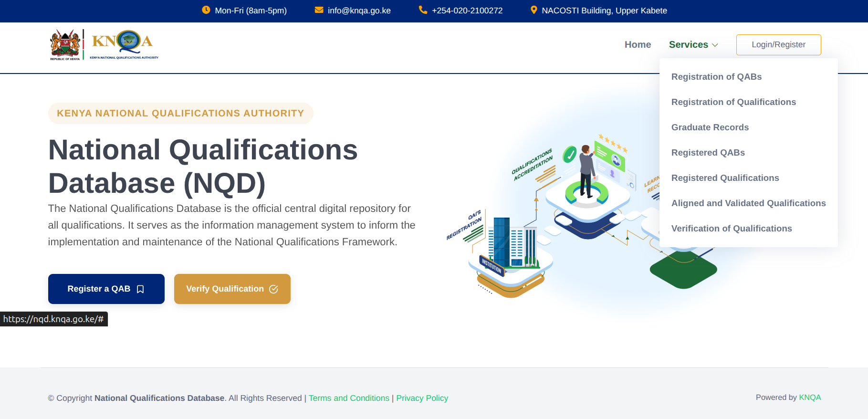Click the bookmark icon in Register a QAB

click(140, 289)
